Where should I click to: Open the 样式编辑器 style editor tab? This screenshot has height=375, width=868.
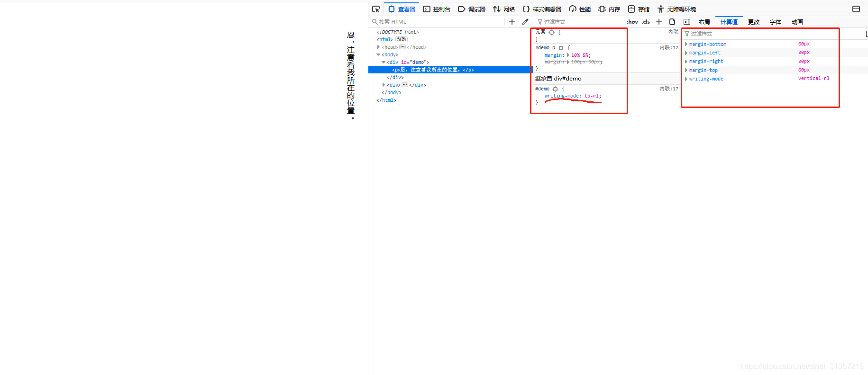click(542, 9)
